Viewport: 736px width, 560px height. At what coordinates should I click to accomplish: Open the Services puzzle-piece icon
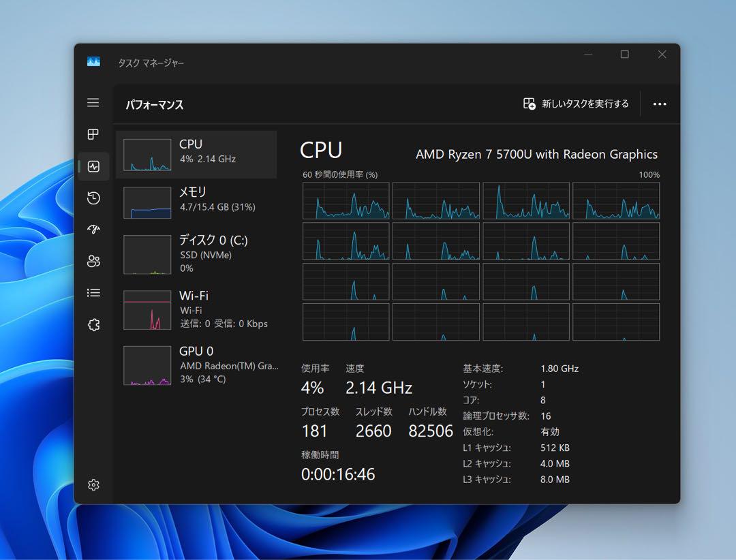coord(93,325)
